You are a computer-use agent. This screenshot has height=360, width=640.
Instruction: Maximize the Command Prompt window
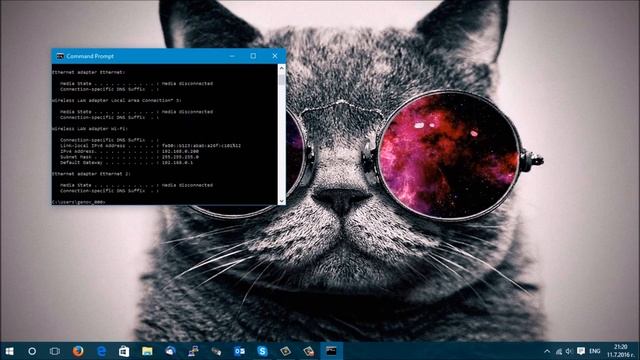point(253,56)
